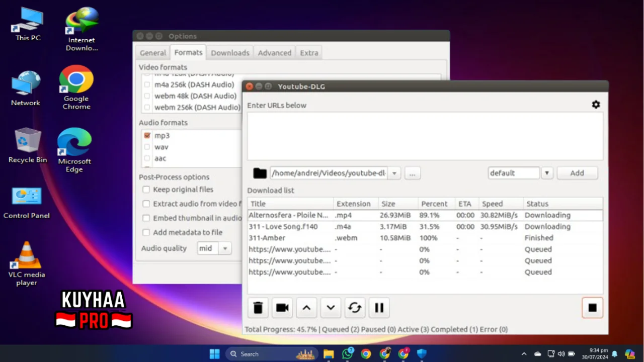Check the aac audio format checkbox
This screenshot has width=644, height=362.
coord(147,158)
